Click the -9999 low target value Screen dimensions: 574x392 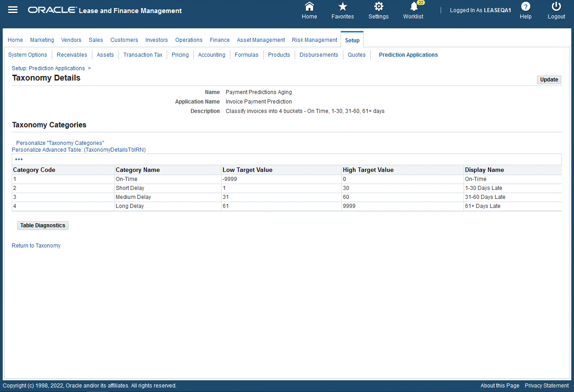click(230, 179)
